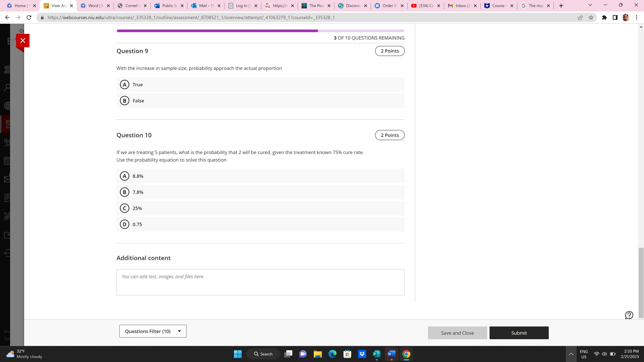Click the Save and Close button

[457, 333]
